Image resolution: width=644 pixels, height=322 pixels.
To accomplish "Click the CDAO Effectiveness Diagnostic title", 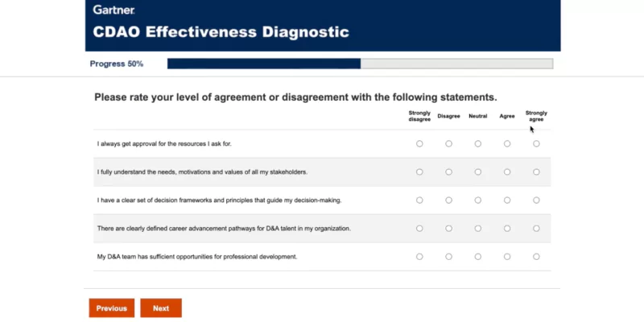I will (221, 32).
